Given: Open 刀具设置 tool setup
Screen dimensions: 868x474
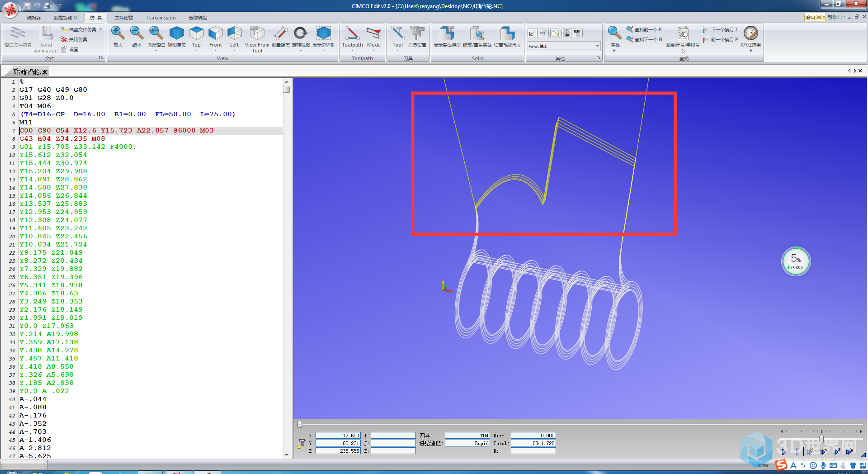Looking at the screenshot, I should click(417, 33).
